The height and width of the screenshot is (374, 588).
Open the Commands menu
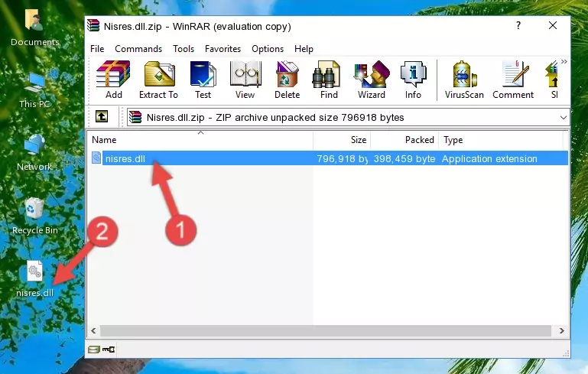(x=138, y=49)
